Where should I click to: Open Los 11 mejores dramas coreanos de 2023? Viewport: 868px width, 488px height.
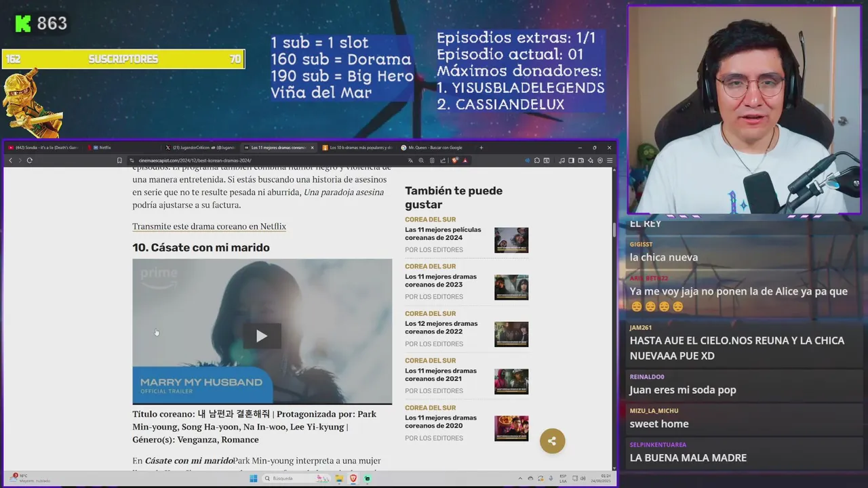441,281
